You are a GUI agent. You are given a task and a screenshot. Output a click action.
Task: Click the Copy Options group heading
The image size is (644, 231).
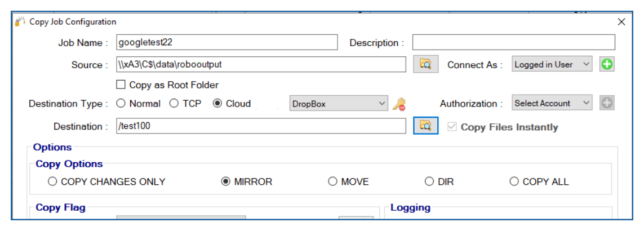pos(69,163)
